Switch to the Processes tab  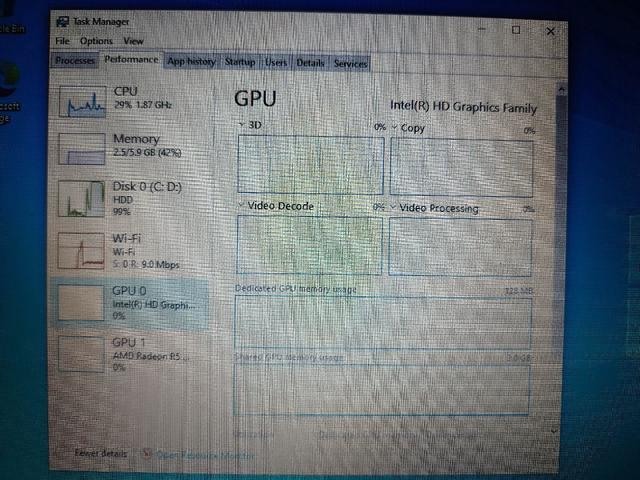pos(75,61)
